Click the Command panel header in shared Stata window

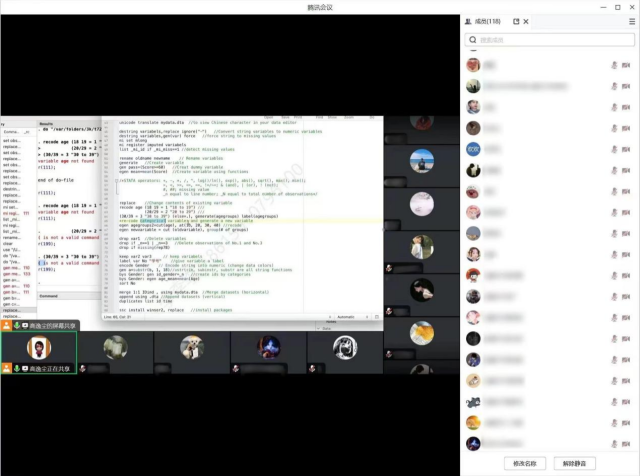coord(48,296)
